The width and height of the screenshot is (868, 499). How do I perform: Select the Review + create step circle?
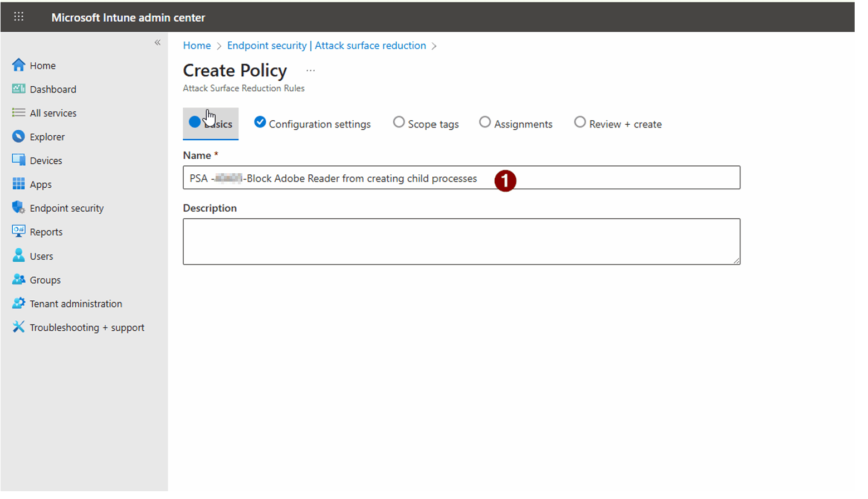click(580, 122)
